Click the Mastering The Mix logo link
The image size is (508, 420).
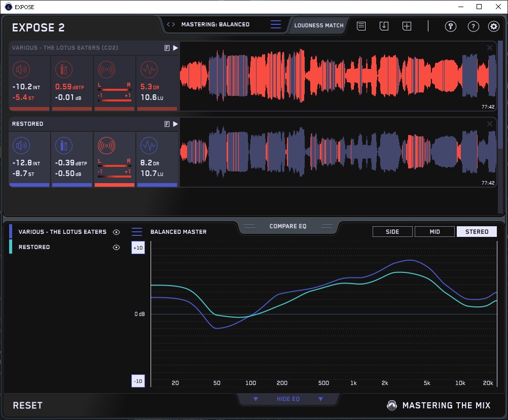(439, 405)
